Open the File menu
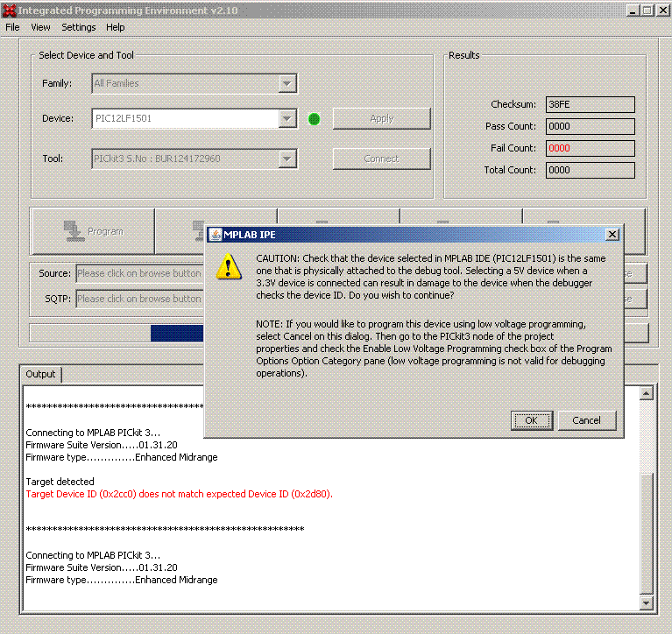 [12, 27]
